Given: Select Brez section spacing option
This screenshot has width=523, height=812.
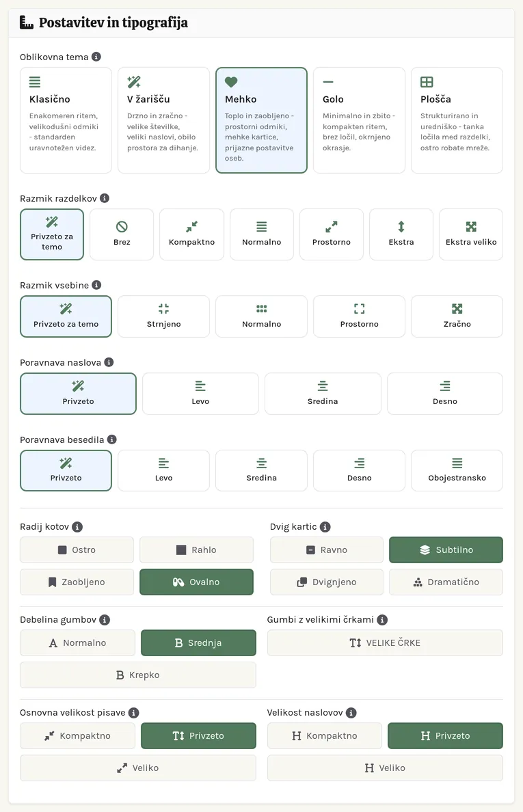Looking at the screenshot, I should point(122,234).
